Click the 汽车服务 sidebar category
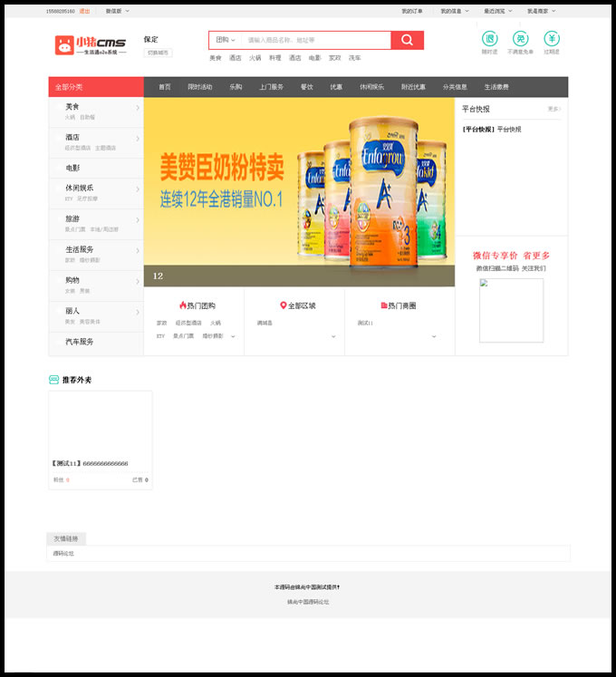The height and width of the screenshot is (677, 616). click(80, 342)
